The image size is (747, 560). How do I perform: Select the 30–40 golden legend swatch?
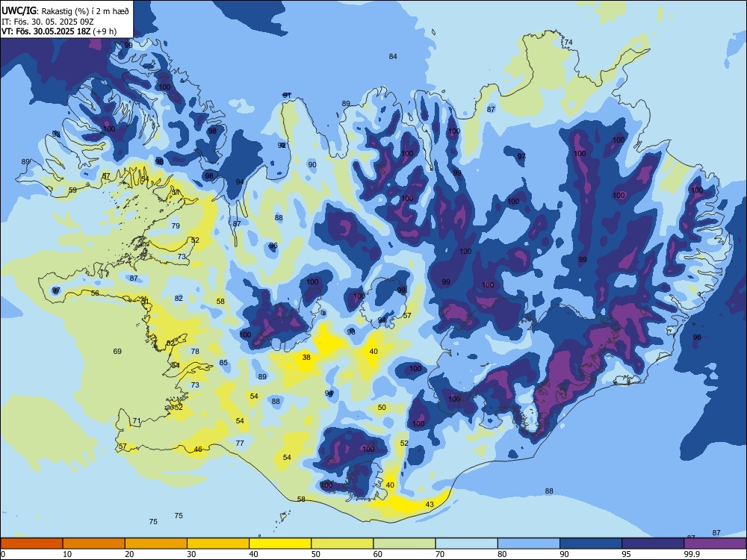pos(218,544)
